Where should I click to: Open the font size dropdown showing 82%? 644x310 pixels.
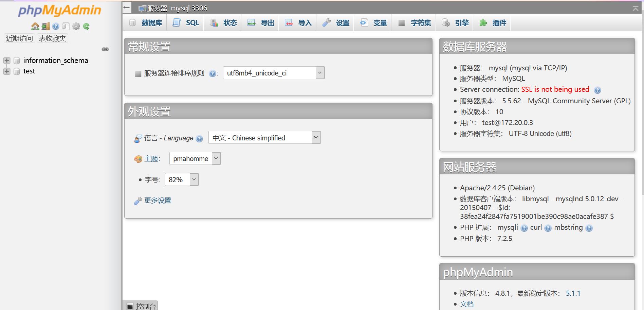[182, 179]
